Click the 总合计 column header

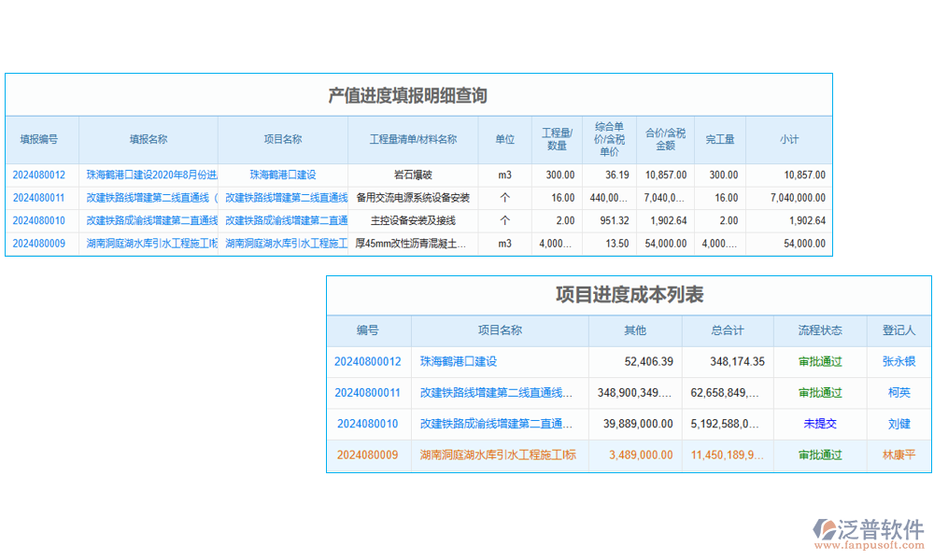(x=728, y=330)
